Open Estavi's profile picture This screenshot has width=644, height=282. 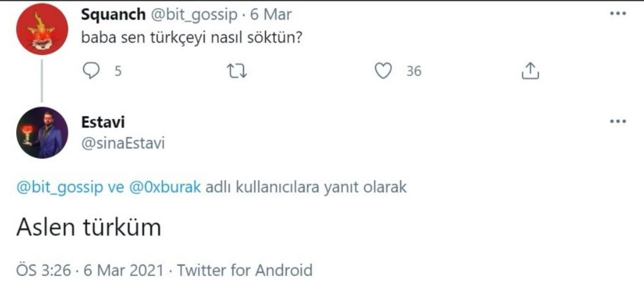click(x=41, y=132)
